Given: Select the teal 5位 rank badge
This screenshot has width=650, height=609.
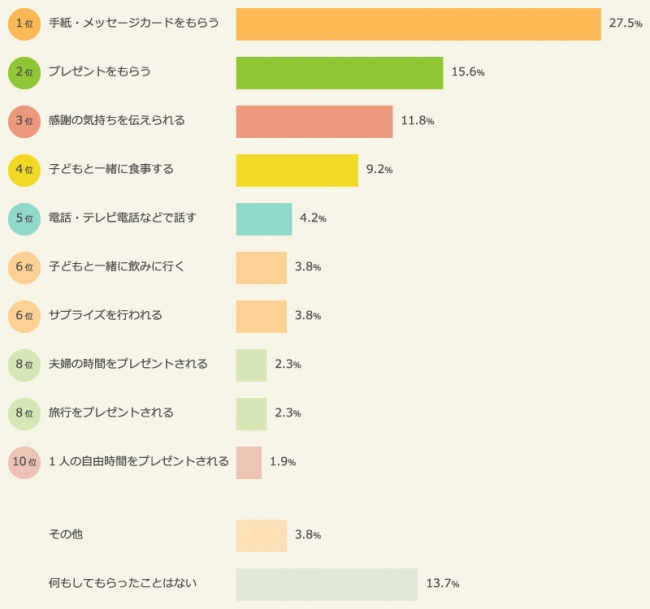Looking at the screenshot, I should (x=24, y=218).
